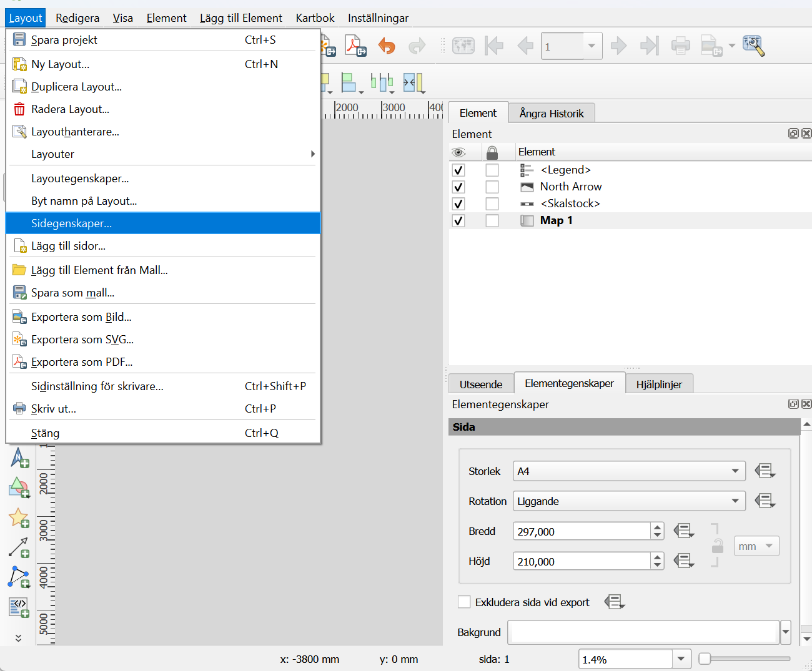Open the 1.4% zoom level dropdown
812x671 pixels.
click(681, 659)
